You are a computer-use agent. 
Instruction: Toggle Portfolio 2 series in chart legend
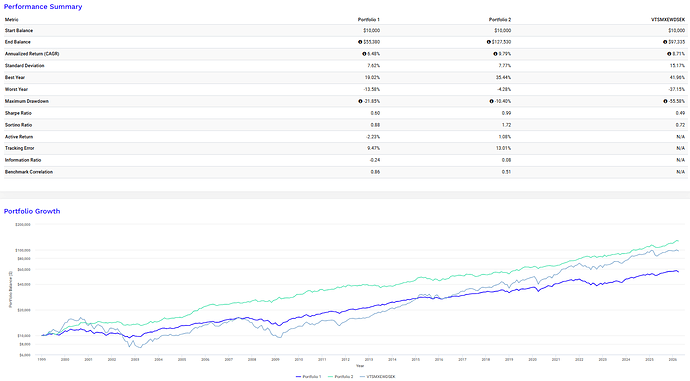341,377
